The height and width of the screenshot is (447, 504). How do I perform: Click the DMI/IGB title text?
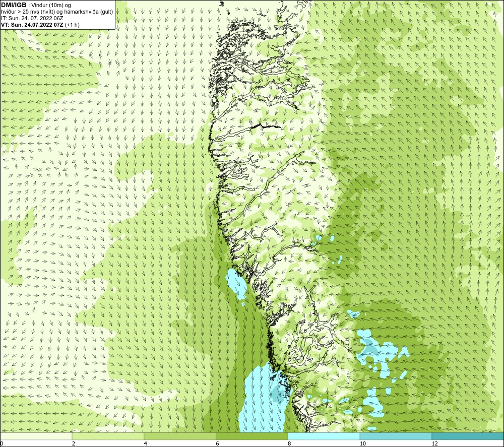click(x=14, y=5)
